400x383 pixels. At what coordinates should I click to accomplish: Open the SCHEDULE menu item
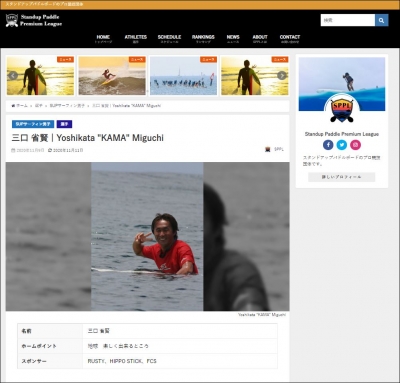(x=169, y=39)
